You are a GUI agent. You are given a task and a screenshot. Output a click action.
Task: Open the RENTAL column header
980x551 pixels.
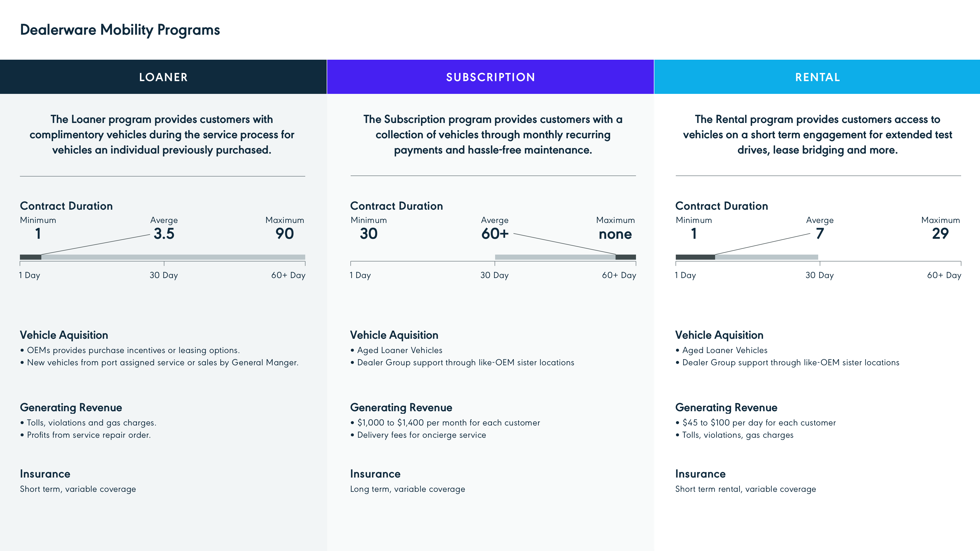pyautogui.click(x=817, y=77)
